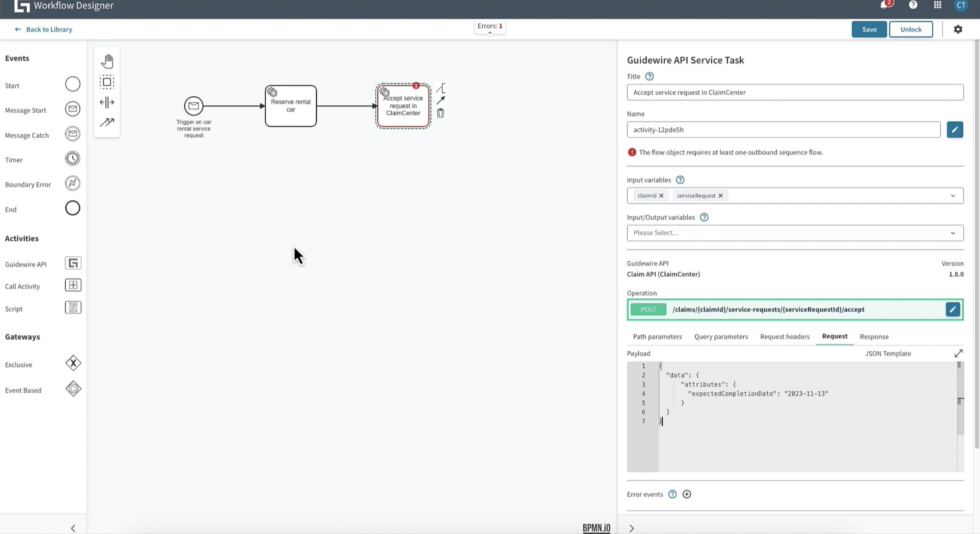Select the car rental trigger start event

coord(194,106)
